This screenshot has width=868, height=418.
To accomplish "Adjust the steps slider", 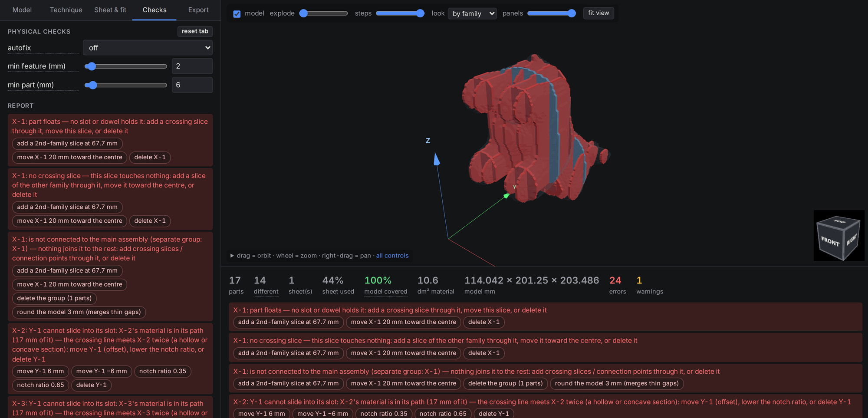I will point(400,13).
